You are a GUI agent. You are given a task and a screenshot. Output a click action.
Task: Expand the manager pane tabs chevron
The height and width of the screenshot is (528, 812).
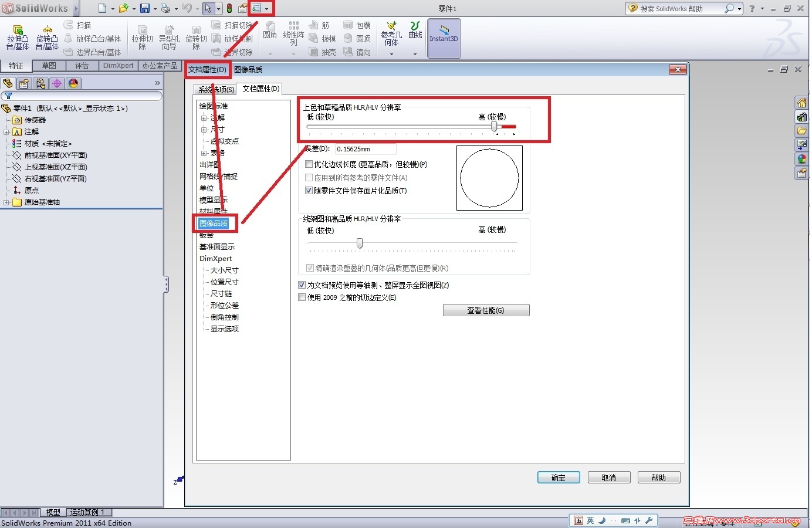tap(157, 83)
